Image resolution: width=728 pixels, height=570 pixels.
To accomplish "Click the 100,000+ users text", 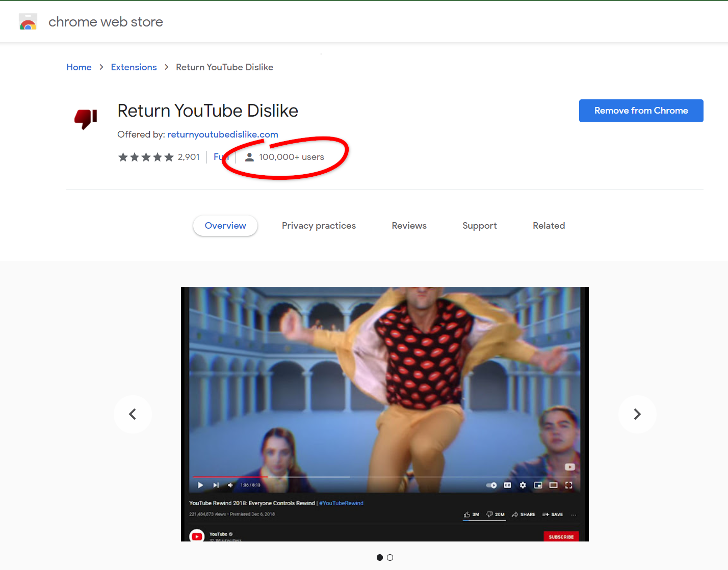I will pos(292,157).
